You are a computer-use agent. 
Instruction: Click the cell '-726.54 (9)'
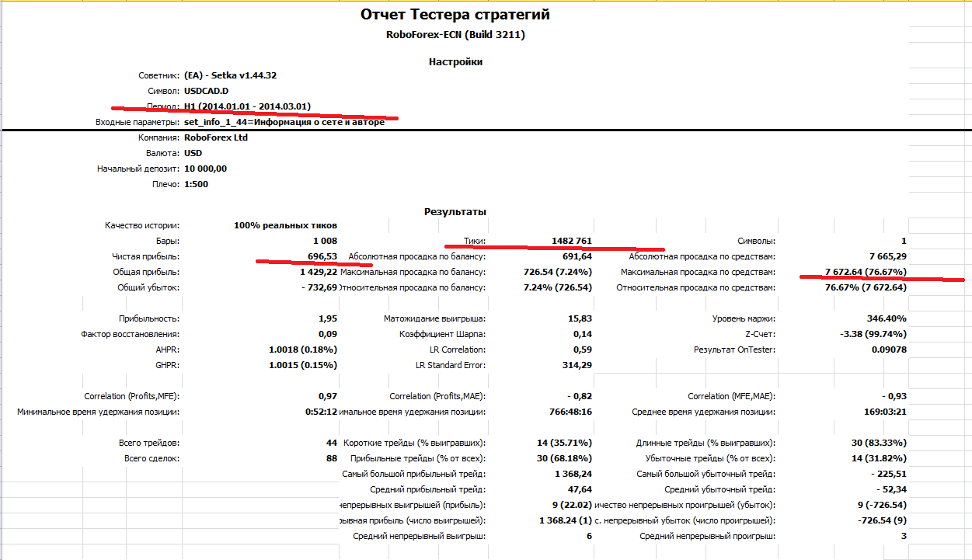(881, 520)
